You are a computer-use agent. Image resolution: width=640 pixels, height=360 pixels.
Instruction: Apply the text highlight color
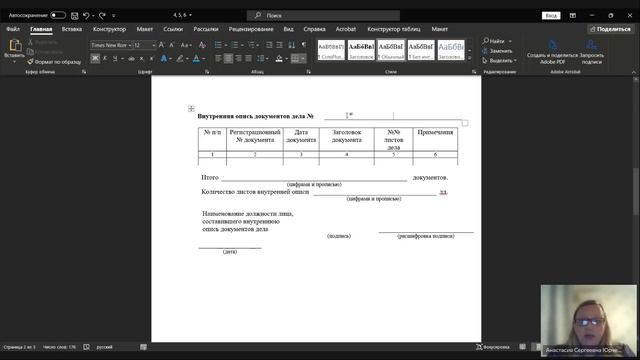point(180,59)
